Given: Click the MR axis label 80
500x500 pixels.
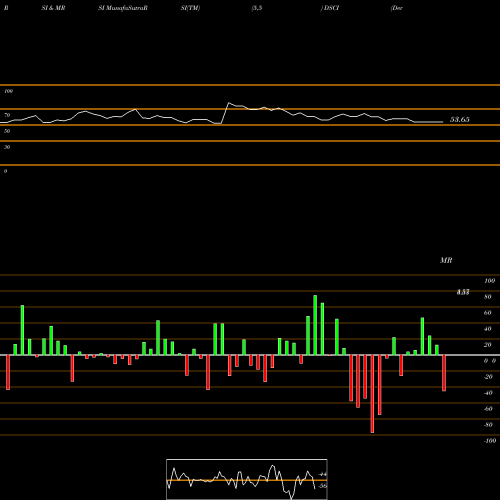Looking at the screenshot, I should click(488, 297).
